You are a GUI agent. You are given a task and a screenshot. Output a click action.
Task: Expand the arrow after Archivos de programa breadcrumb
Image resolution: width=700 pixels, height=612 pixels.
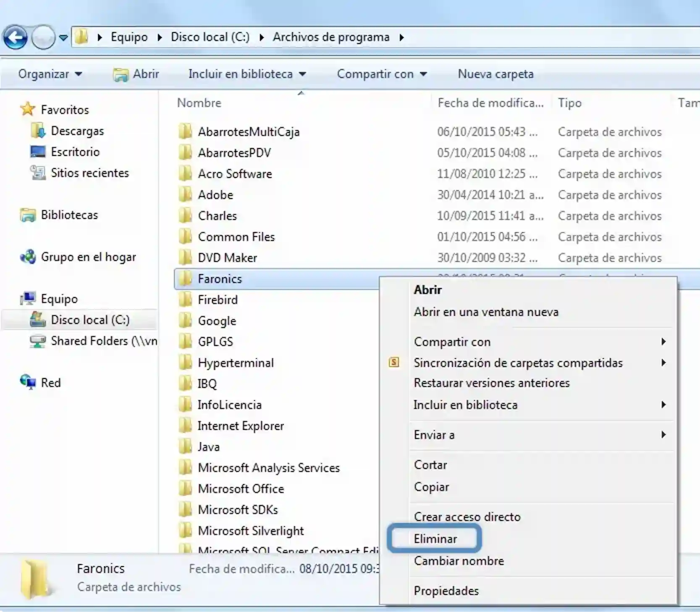[x=402, y=37]
